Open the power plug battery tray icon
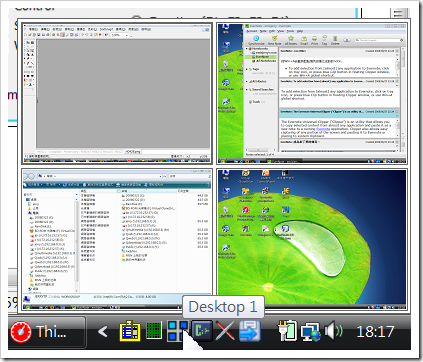The height and width of the screenshot is (362, 423). [287, 330]
